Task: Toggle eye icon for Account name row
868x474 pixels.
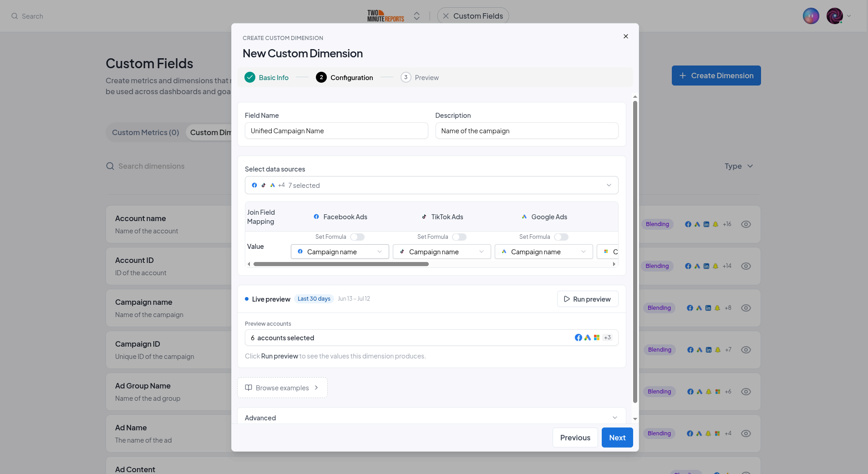Action: (x=746, y=224)
